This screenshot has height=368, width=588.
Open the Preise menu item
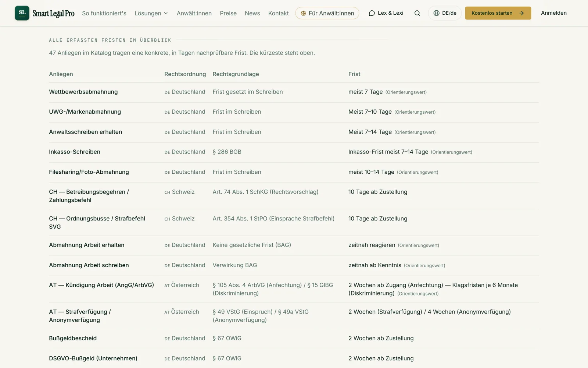click(x=228, y=13)
